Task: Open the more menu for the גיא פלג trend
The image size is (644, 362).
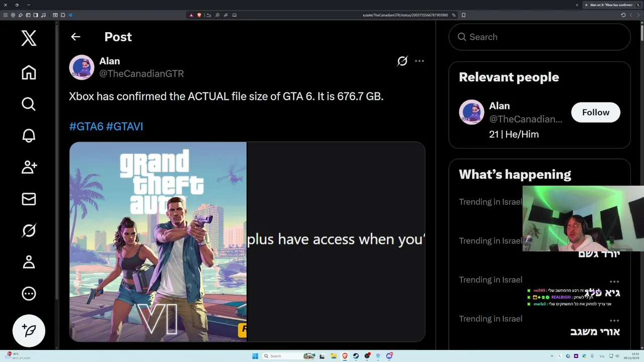Action: pos(614,282)
